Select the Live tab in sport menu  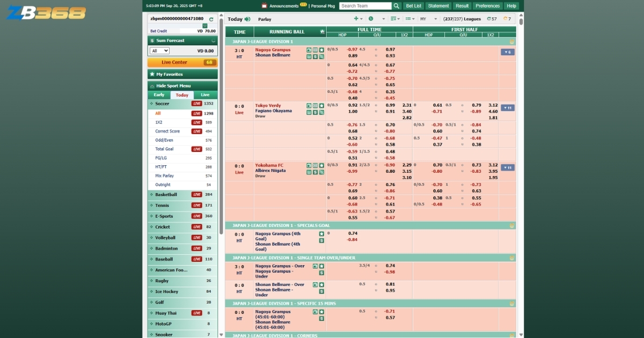[x=205, y=95]
